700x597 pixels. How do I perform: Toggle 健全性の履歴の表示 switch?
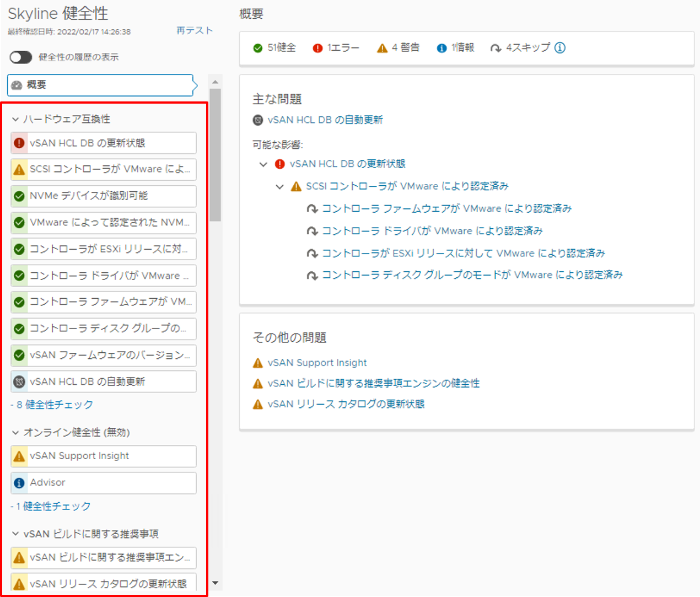pos(21,57)
